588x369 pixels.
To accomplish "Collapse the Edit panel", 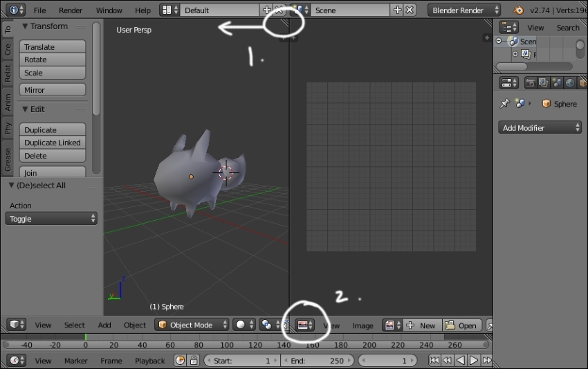I will (25, 109).
